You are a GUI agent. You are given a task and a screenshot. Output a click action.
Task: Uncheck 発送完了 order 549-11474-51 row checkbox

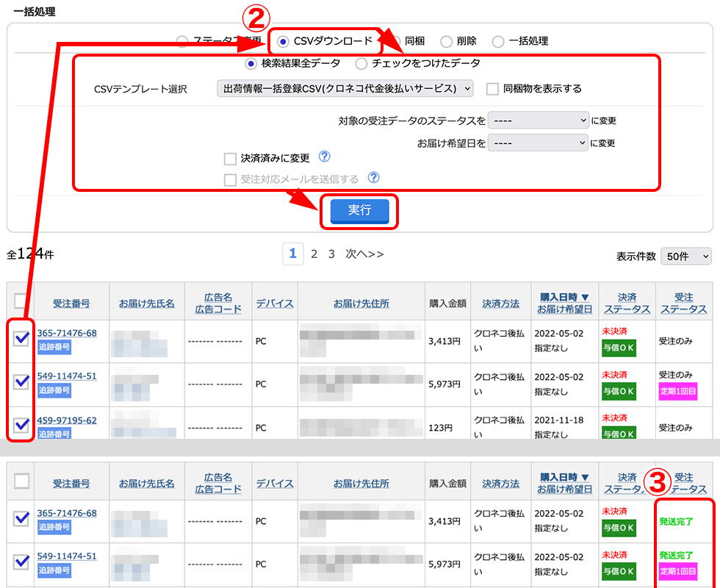[21, 562]
